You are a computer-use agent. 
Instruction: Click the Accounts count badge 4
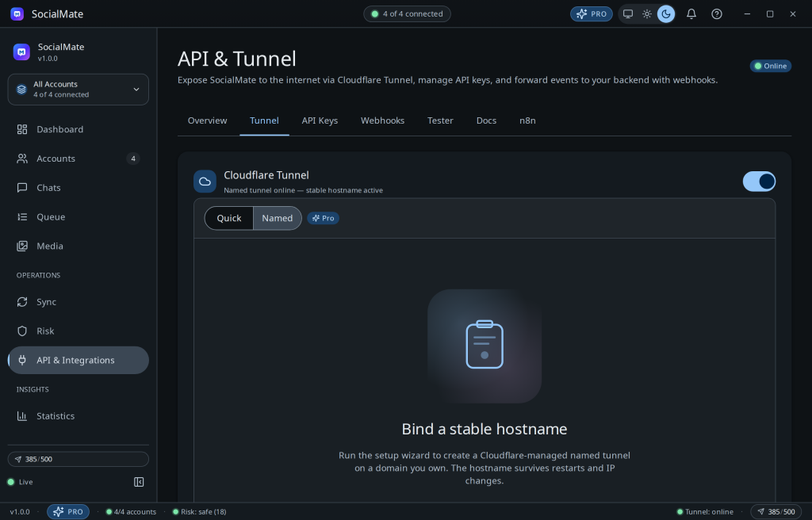(133, 159)
